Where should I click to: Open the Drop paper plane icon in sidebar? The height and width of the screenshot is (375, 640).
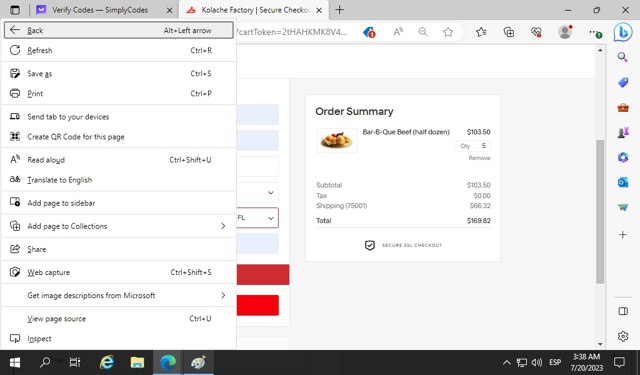coord(622,208)
